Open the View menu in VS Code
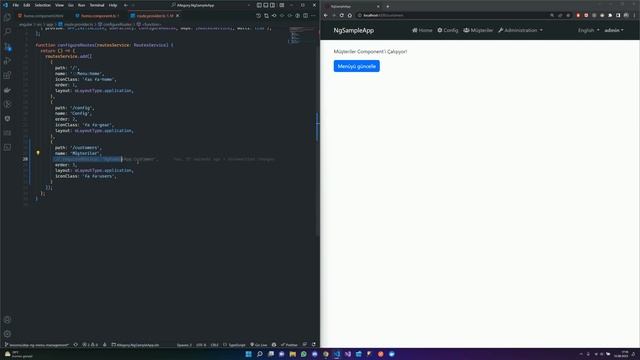The height and width of the screenshot is (360, 640). point(59,5)
